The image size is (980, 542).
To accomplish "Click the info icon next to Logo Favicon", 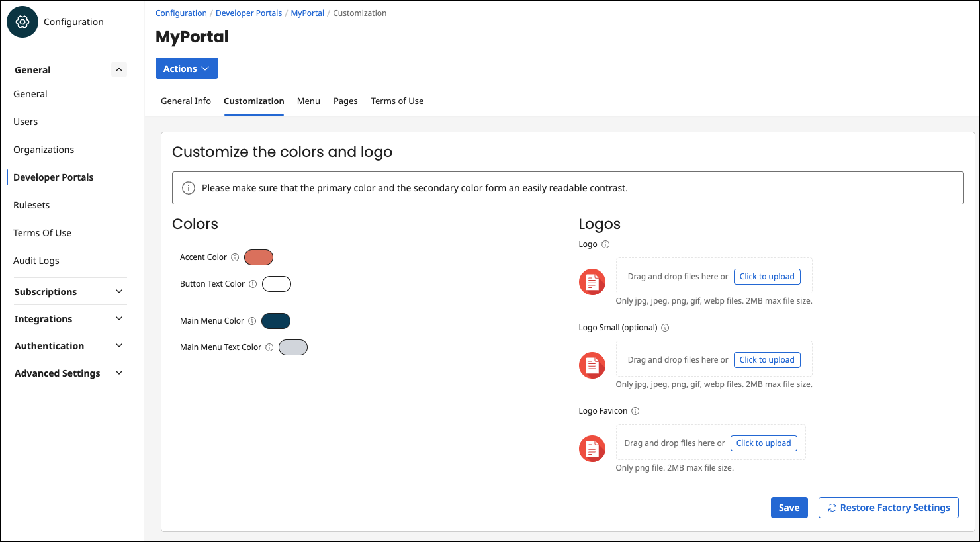I will (x=635, y=410).
